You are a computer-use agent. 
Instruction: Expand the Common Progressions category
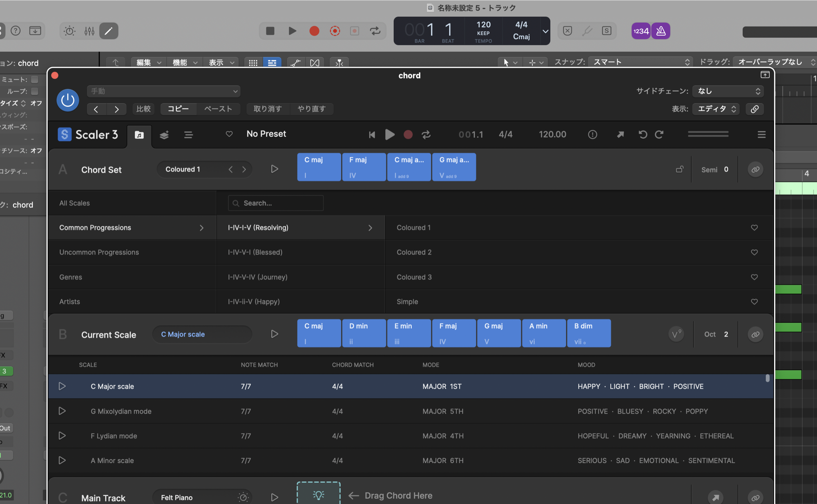[x=132, y=228]
